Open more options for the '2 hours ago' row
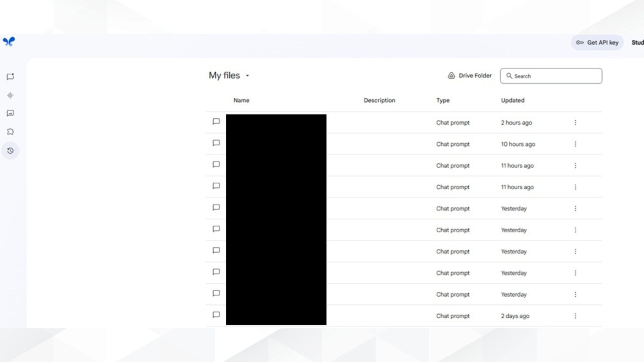The image size is (644, 362). tap(575, 123)
